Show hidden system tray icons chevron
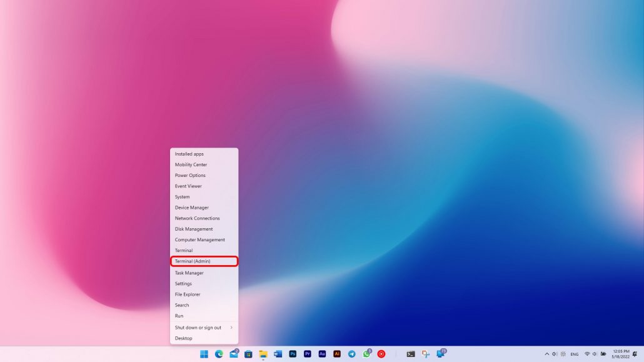644x362 pixels. (547, 354)
